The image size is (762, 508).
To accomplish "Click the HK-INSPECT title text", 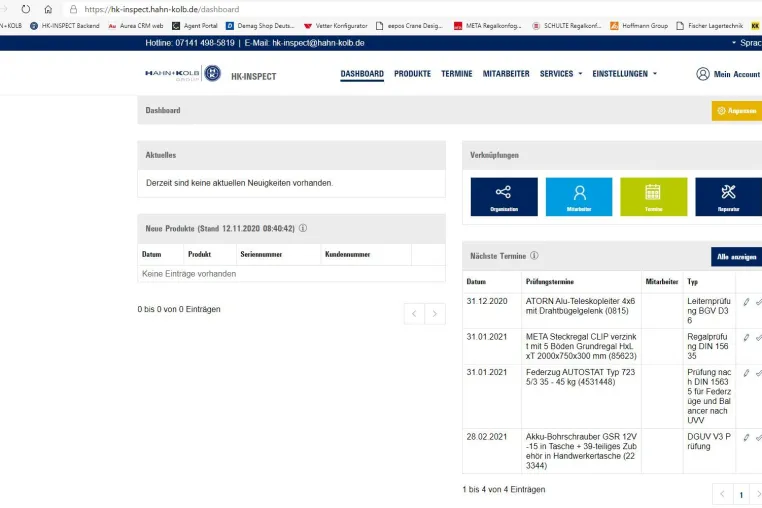I will click(x=254, y=76).
